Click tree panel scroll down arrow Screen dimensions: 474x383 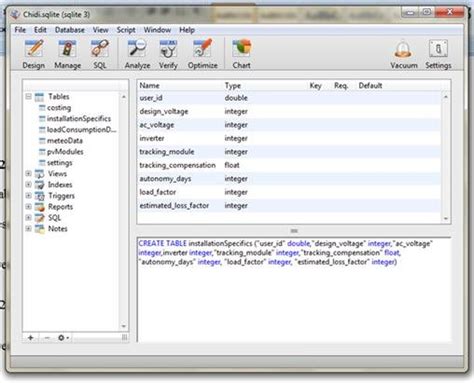pyautogui.click(x=124, y=326)
